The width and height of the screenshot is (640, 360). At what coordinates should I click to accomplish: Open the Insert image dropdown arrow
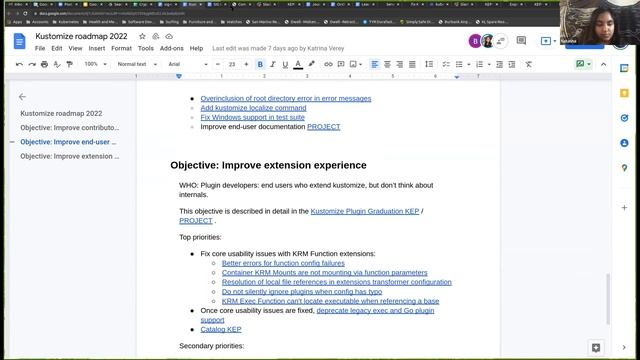pyautogui.click(x=360, y=64)
